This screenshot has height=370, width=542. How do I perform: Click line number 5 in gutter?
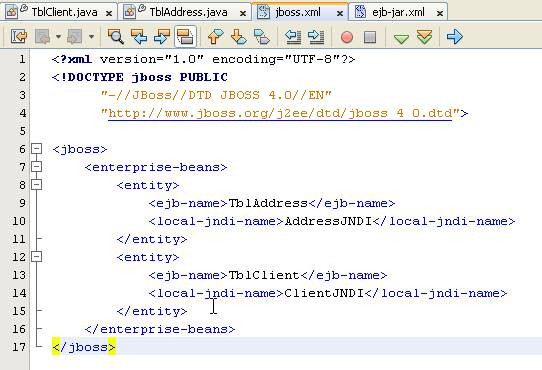[x=22, y=131]
